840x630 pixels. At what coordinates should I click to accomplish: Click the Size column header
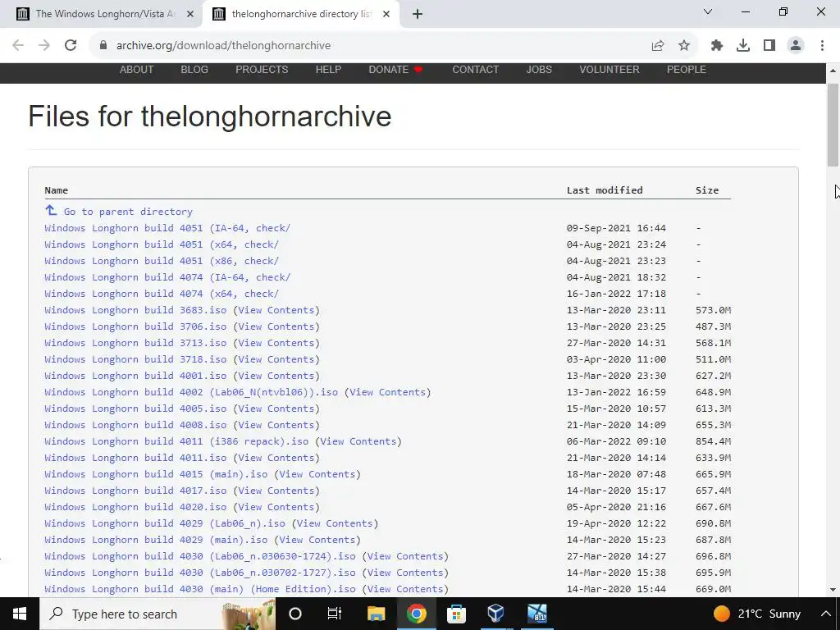click(707, 190)
